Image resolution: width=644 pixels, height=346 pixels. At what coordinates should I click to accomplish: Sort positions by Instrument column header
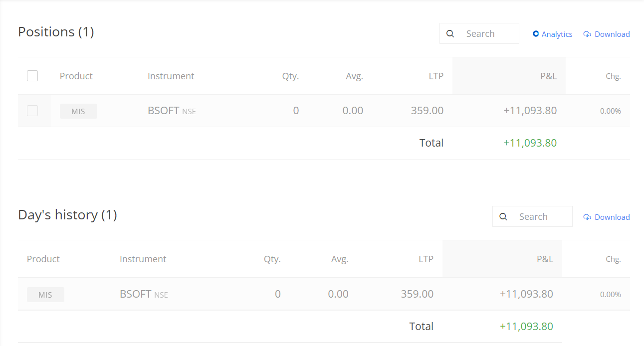pos(171,76)
